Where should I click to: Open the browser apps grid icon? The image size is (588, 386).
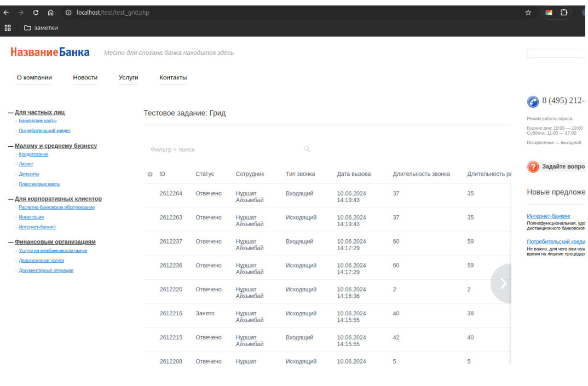pos(8,28)
